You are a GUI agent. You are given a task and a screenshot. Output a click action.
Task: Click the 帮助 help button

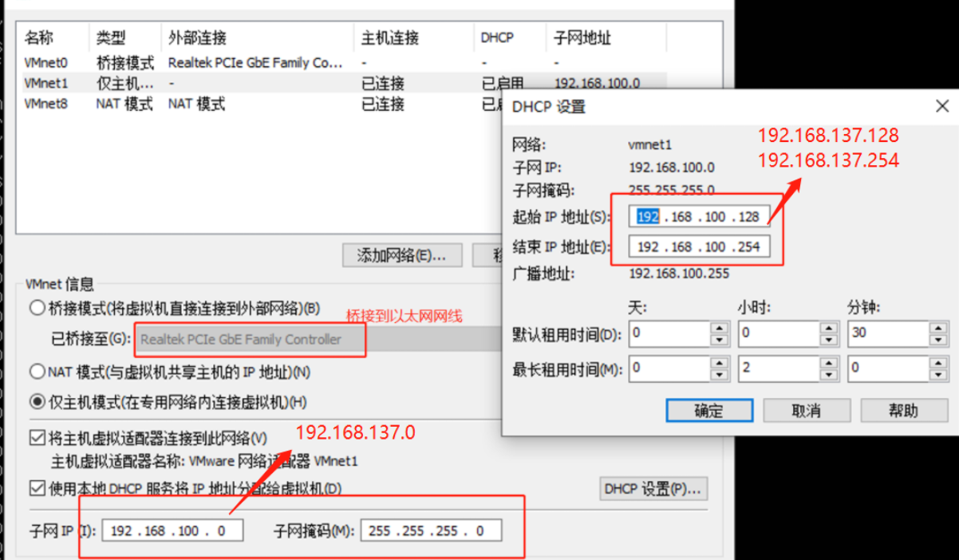[x=903, y=410]
